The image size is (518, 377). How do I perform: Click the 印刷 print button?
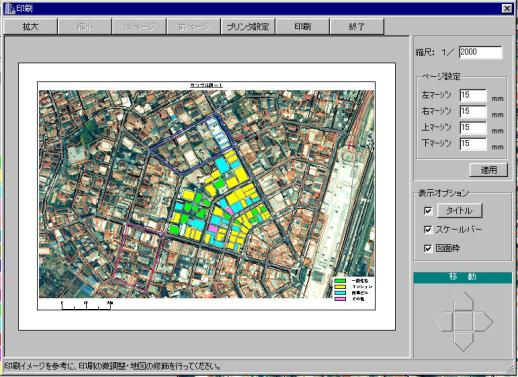click(x=302, y=27)
